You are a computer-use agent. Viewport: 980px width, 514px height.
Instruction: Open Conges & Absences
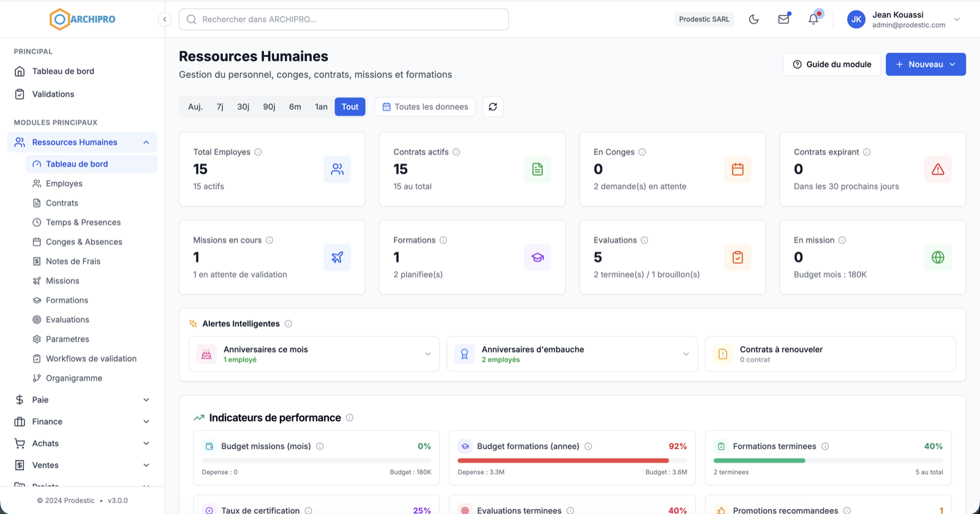91,242
